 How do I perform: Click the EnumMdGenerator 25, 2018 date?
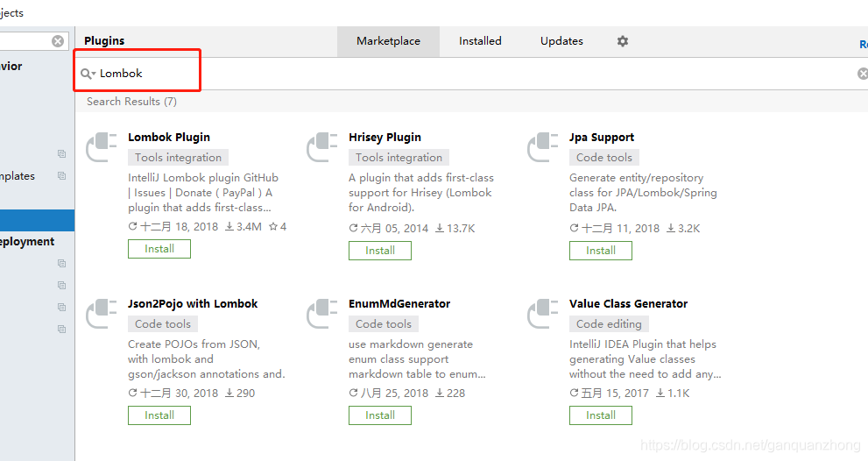coord(389,394)
